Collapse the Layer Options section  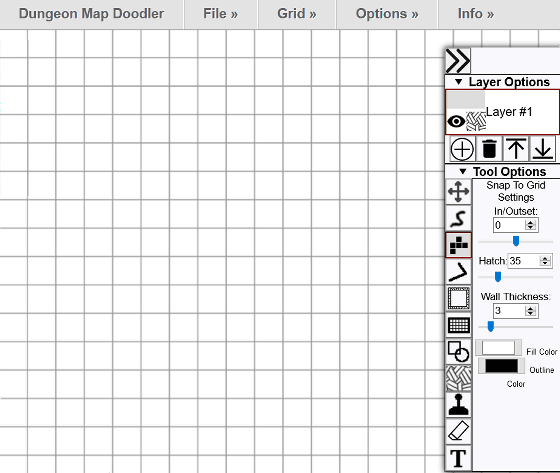pos(459,82)
